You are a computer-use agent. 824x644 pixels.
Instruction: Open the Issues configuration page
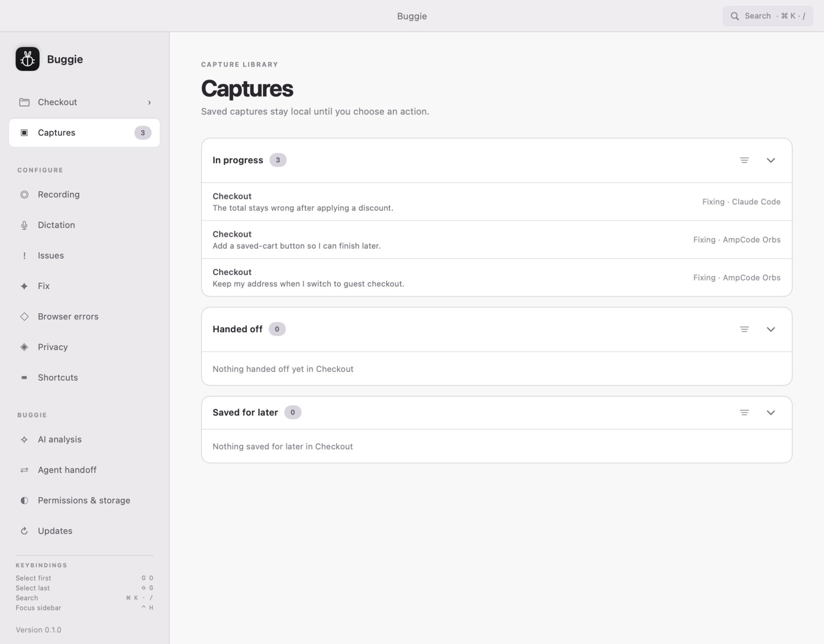coord(84,256)
